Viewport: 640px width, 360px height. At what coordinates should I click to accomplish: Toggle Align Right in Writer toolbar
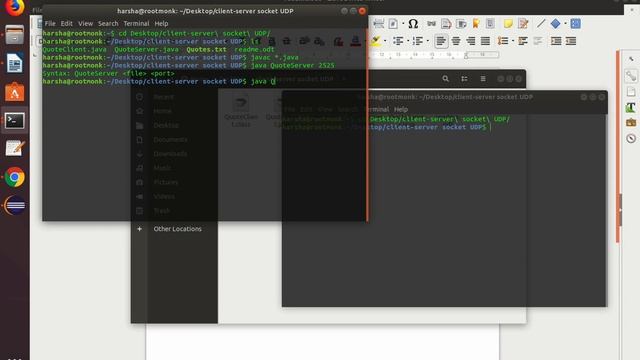point(471,41)
